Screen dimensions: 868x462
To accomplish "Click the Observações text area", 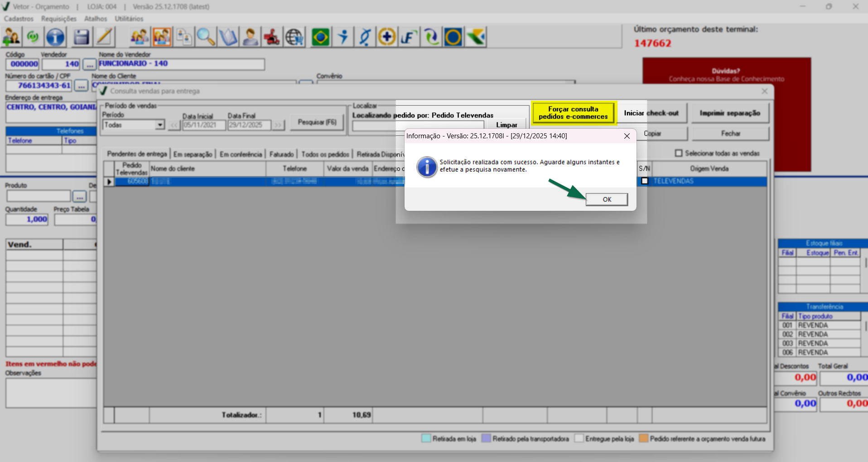I will pyautogui.click(x=51, y=393).
